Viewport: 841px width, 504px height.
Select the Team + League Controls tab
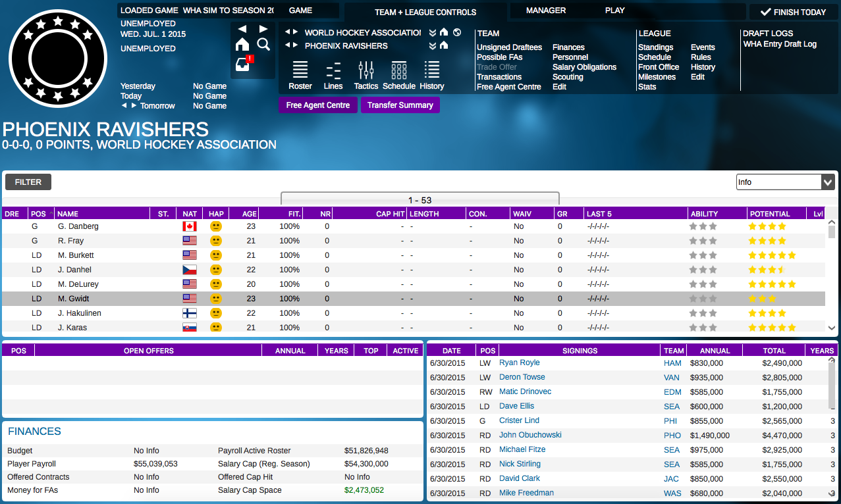tap(425, 12)
